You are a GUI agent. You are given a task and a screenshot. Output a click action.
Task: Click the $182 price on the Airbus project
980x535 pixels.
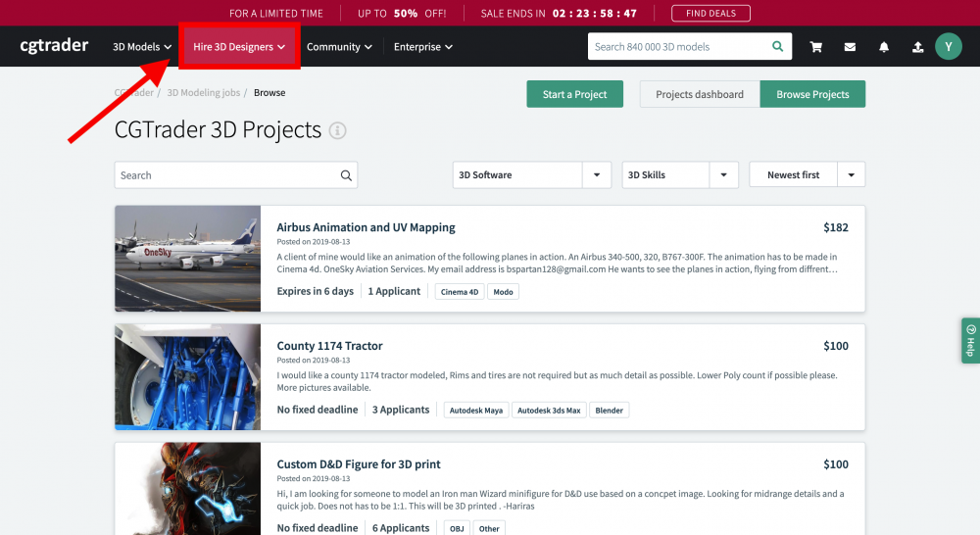point(836,227)
